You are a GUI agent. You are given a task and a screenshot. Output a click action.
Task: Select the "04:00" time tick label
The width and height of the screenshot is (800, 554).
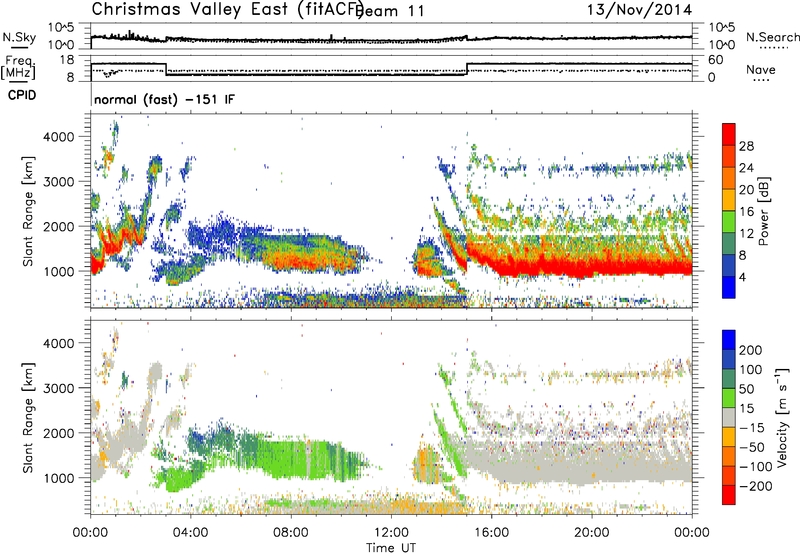click(190, 533)
